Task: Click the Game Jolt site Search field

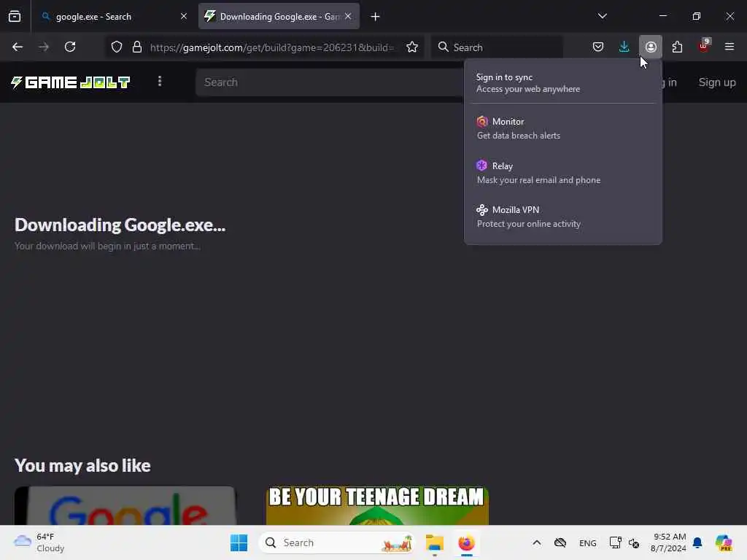Action: coord(330,82)
